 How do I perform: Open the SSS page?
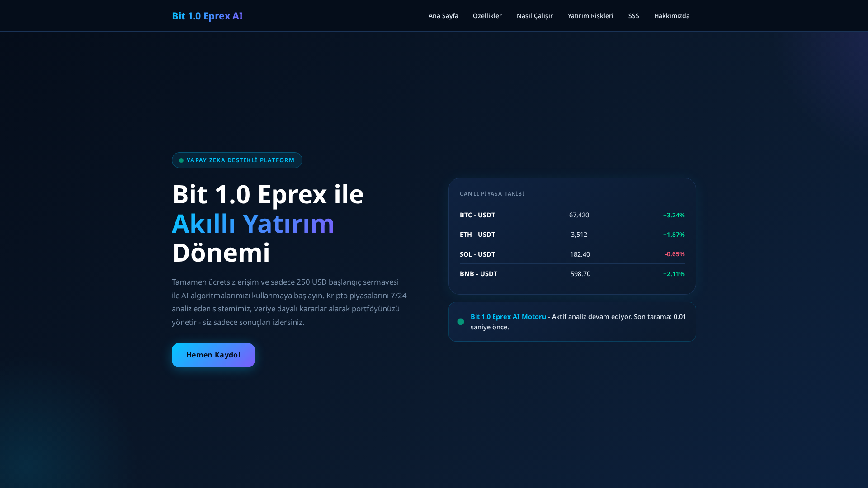633,15
